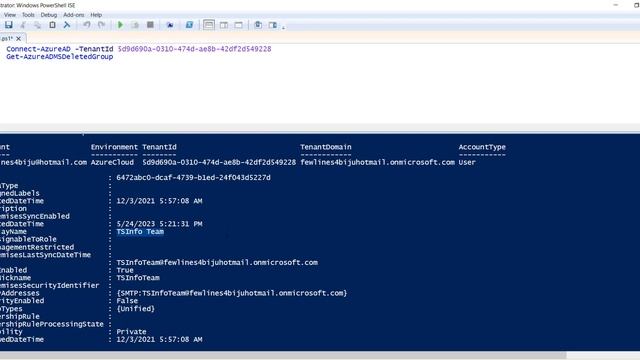Clear the console pane with the broom icon
This screenshot has width=640, height=360.
click(67, 25)
